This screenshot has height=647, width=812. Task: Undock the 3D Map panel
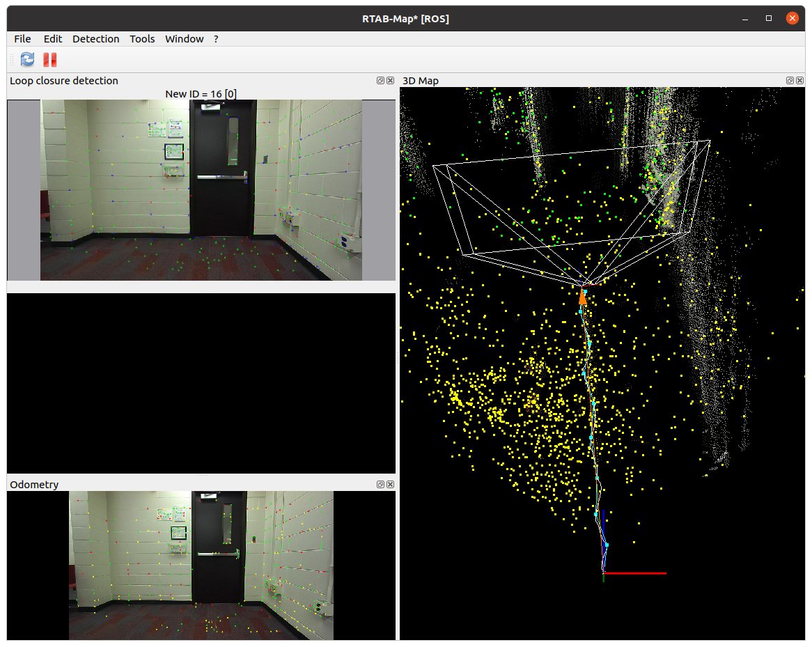click(790, 81)
